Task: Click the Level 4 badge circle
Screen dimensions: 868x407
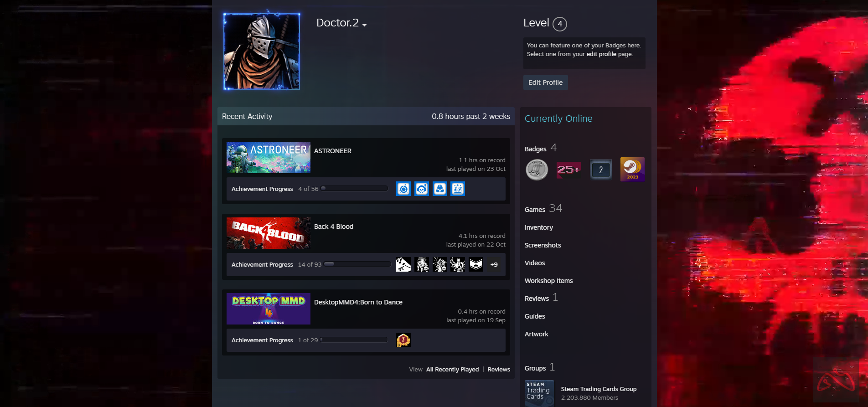Action: click(560, 24)
